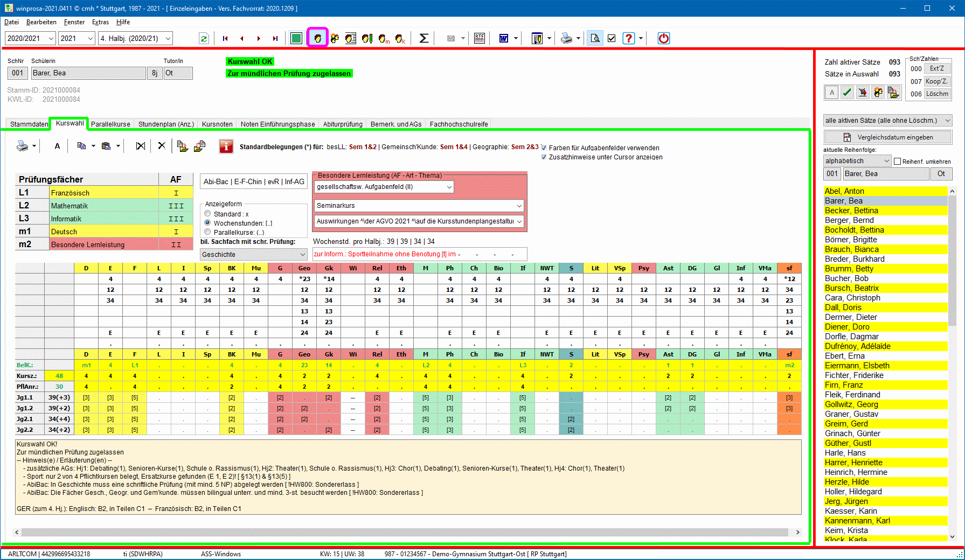Click the green checkmark in record panel

(847, 93)
